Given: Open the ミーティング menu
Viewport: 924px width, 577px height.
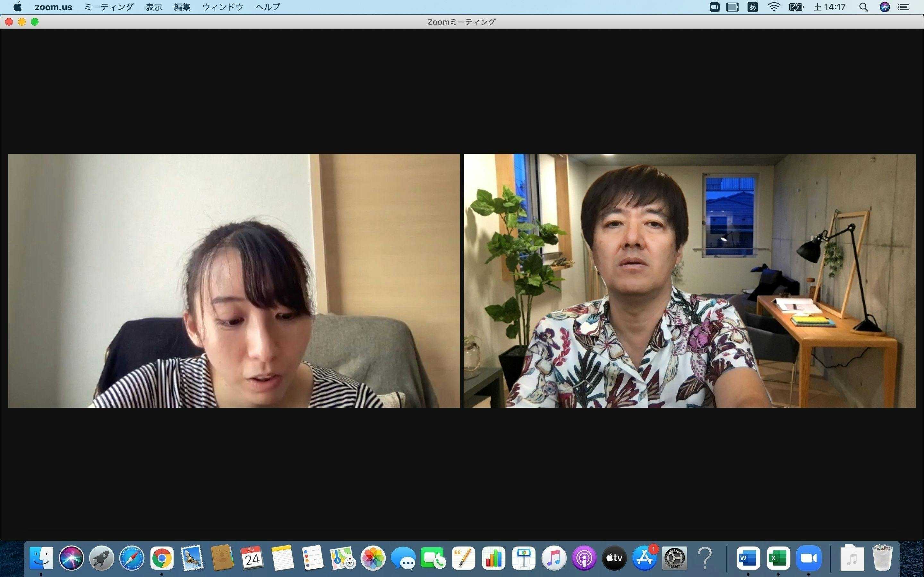Looking at the screenshot, I should pos(109,7).
